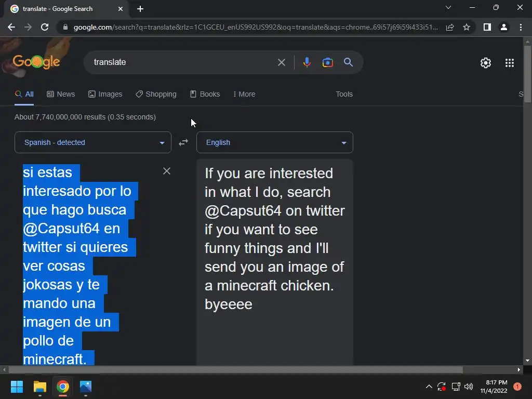Open Google quick settings gear

click(x=486, y=63)
